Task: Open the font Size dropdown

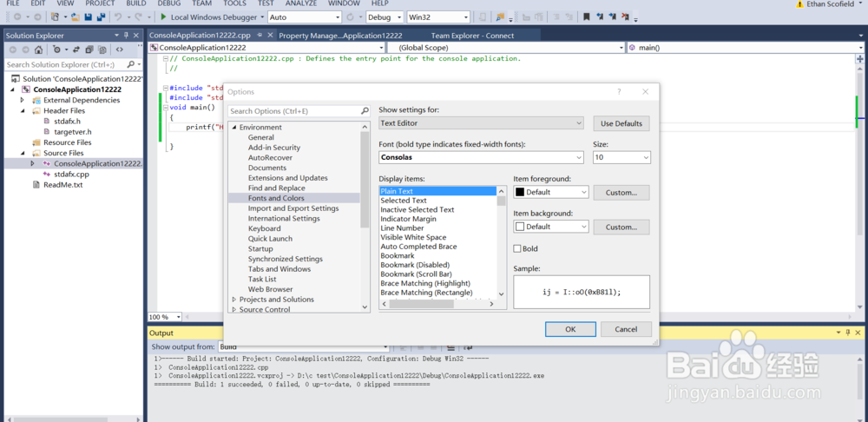Action: [x=621, y=157]
